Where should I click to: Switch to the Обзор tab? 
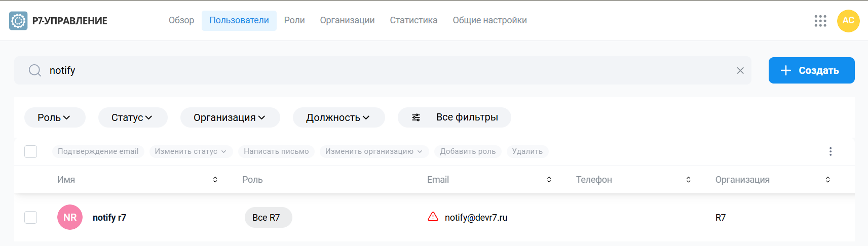181,20
